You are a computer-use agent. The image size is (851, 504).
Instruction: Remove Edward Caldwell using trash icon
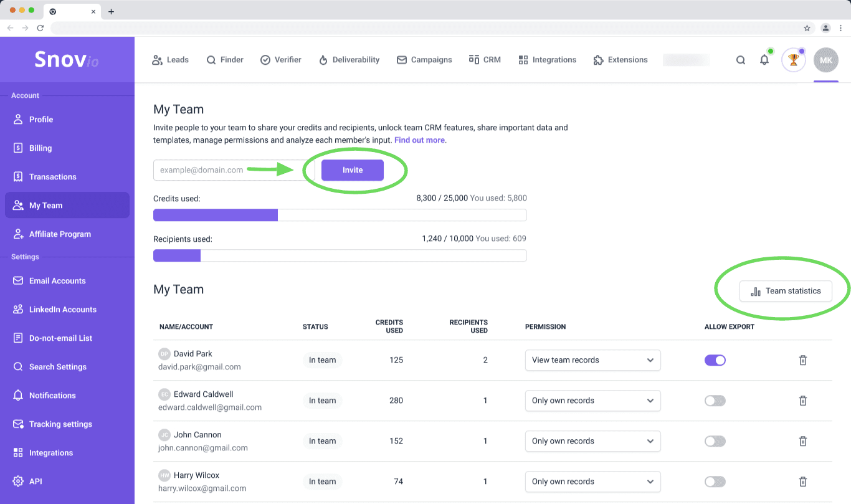(x=803, y=401)
